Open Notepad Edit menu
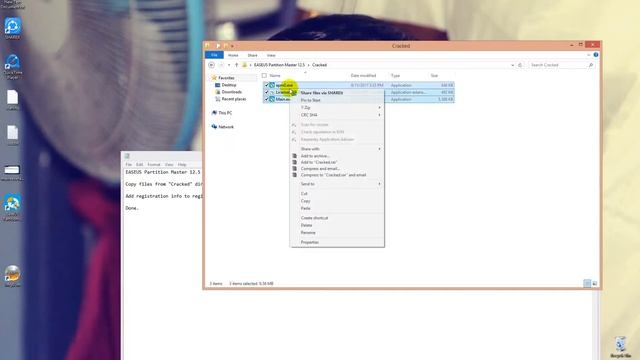 [140, 164]
